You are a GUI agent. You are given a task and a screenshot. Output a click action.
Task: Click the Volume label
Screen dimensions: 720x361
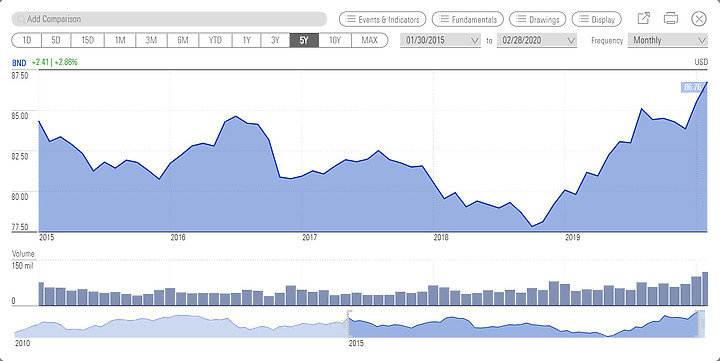tap(23, 254)
